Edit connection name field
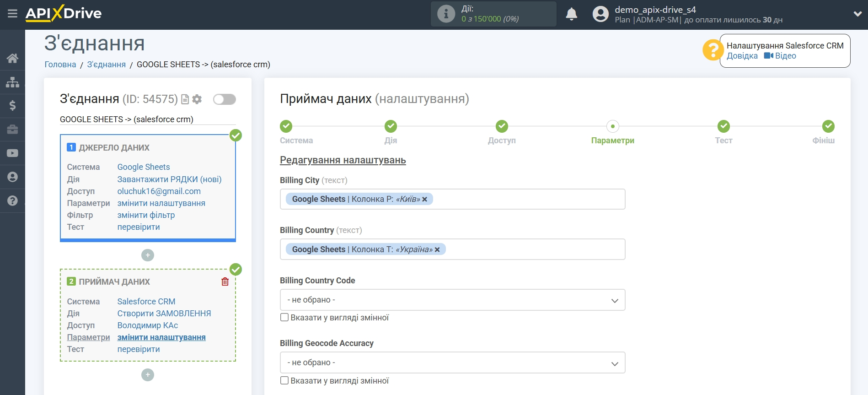This screenshot has width=868, height=395. [x=148, y=119]
